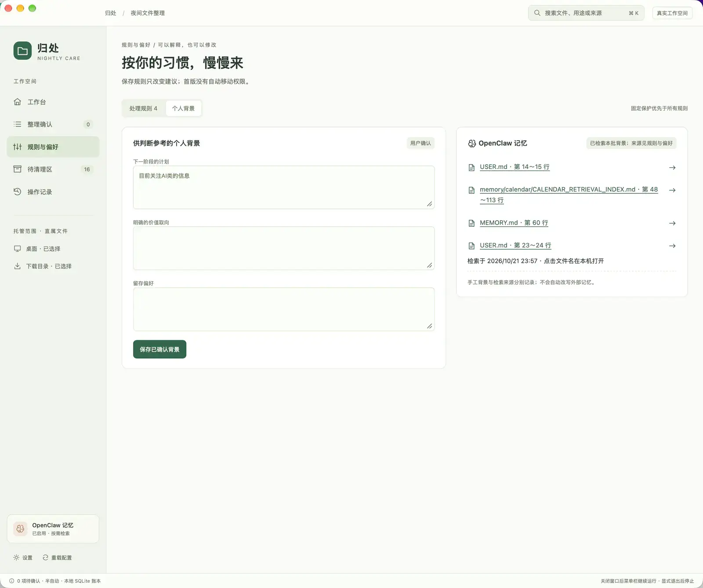
Task: Click the 真实工作空间 button
Action: point(672,13)
